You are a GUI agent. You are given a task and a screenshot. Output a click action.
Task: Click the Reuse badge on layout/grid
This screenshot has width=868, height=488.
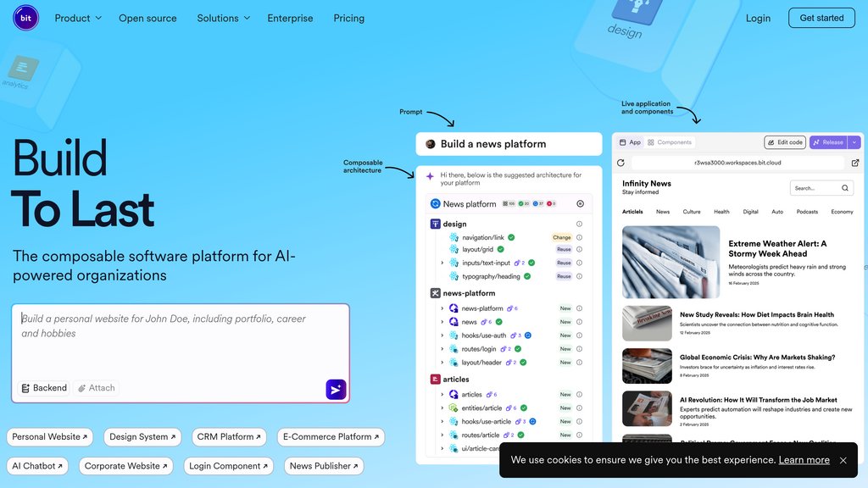[564, 249]
